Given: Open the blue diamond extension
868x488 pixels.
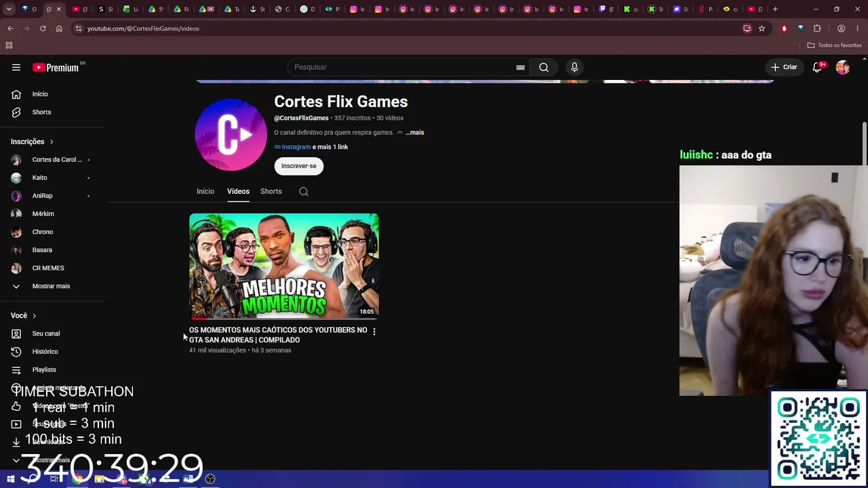Looking at the screenshot, I should (x=801, y=28).
